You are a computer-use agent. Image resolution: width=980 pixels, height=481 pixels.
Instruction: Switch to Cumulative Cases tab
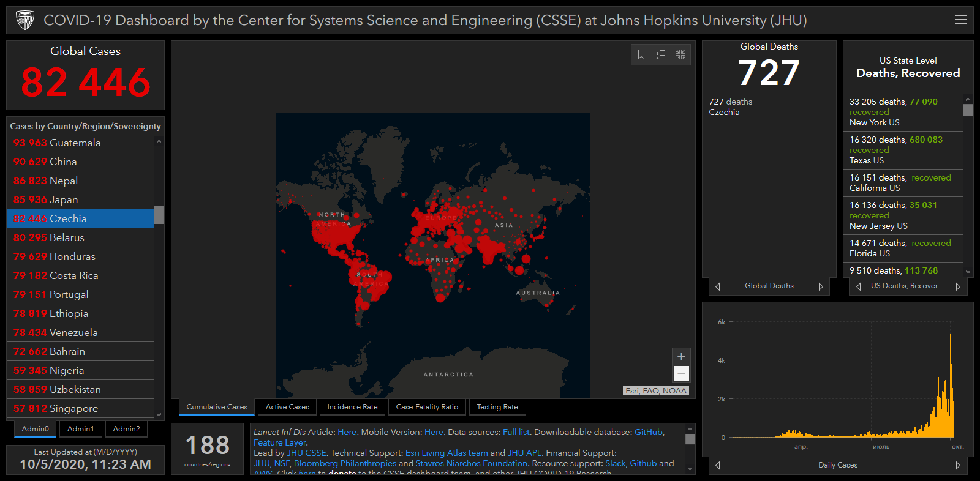pos(217,407)
